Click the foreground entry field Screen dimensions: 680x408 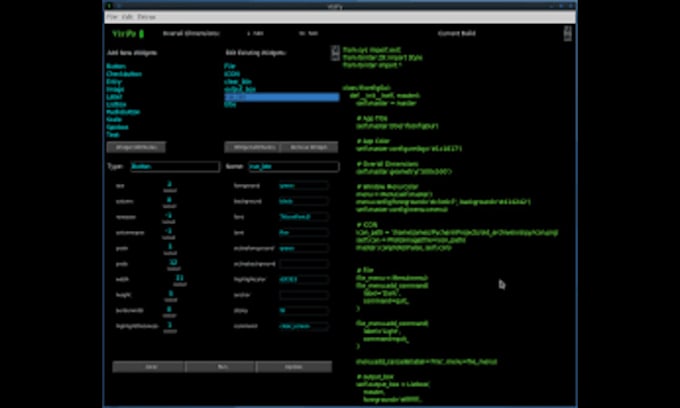[303, 186]
